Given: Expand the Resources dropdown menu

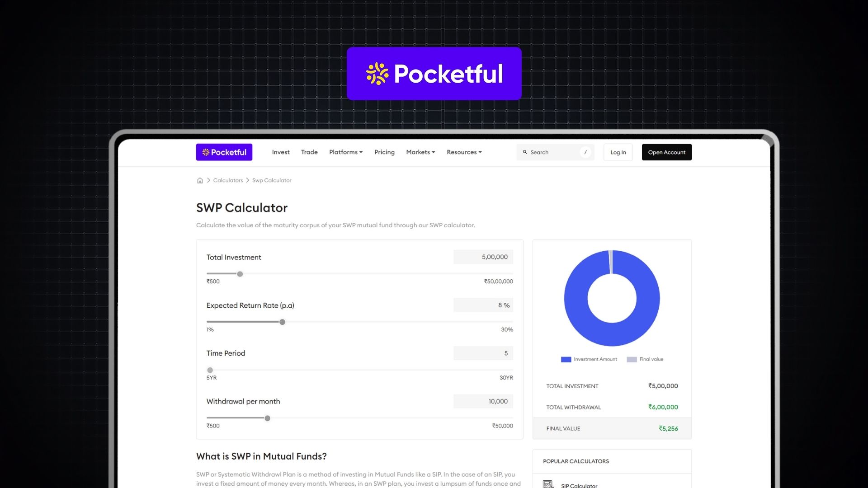Looking at the screenshot, I should 464,152.
